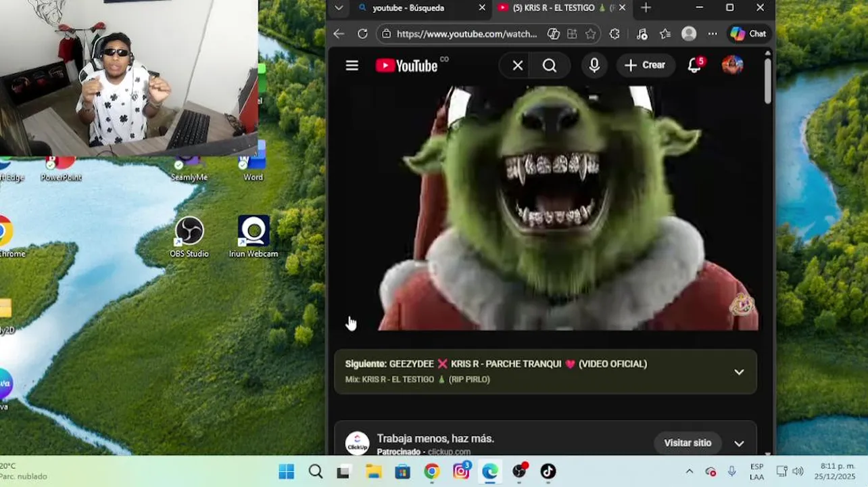Expand the Siguiente playlist panel chevron
868x487 pixels.
tap(739, 372)
